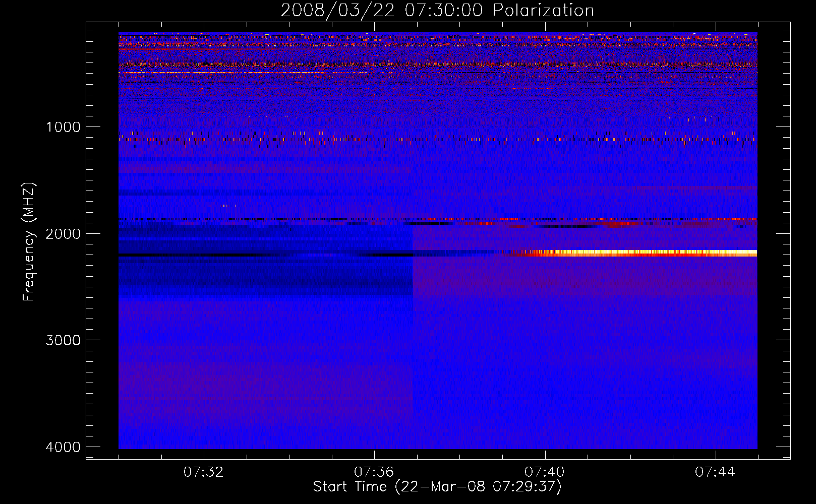The image size is (816, 504).
Task: Click the 07:32 time tick label
Action: tap(203, 472)
